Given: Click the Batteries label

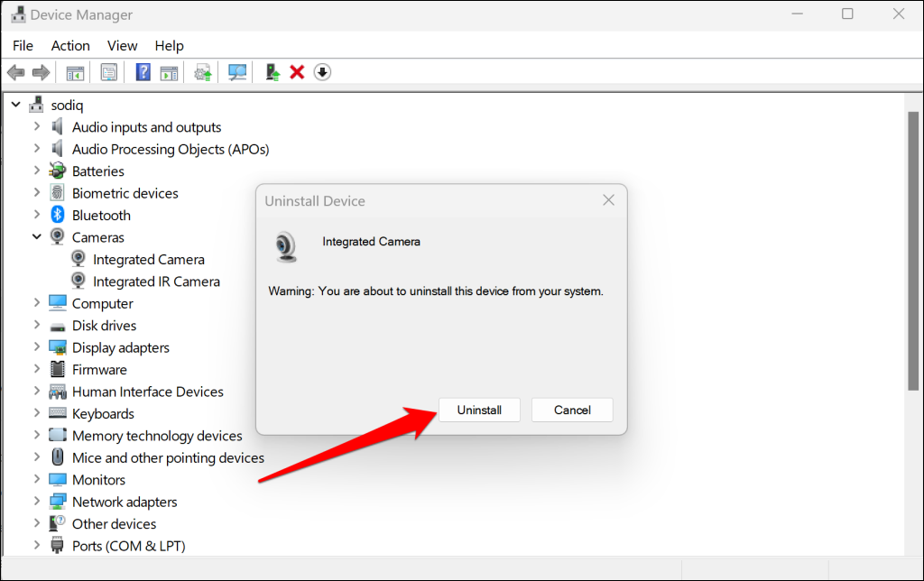Looking at the screenshot, I should click(97, 171).
